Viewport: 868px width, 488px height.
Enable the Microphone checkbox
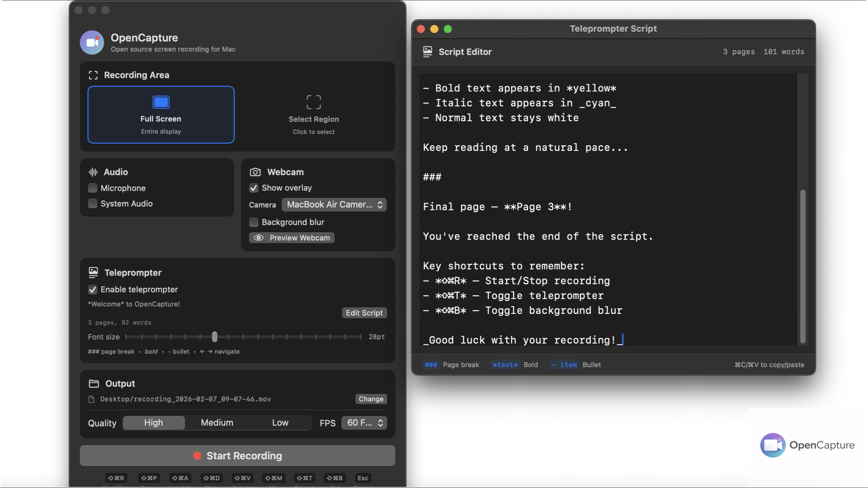click(93, 188)
